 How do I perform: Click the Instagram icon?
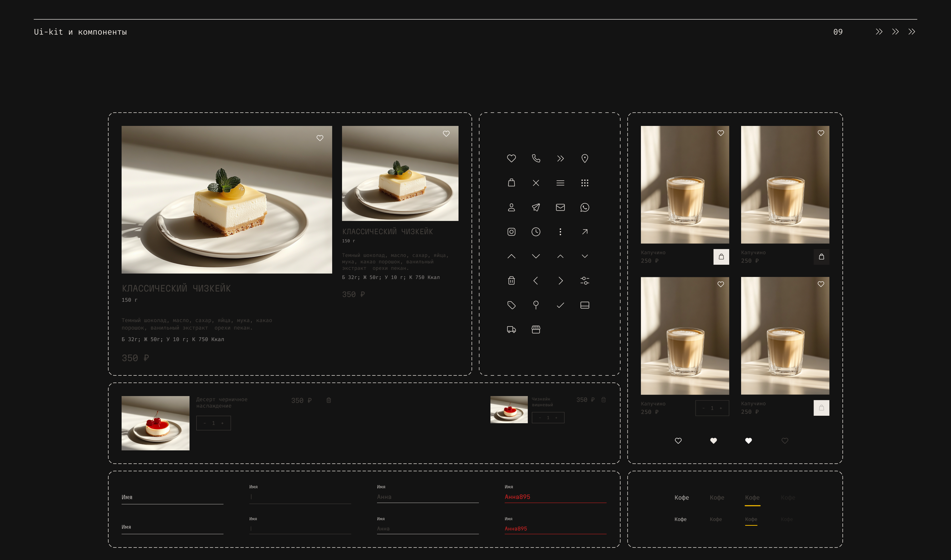511,232
